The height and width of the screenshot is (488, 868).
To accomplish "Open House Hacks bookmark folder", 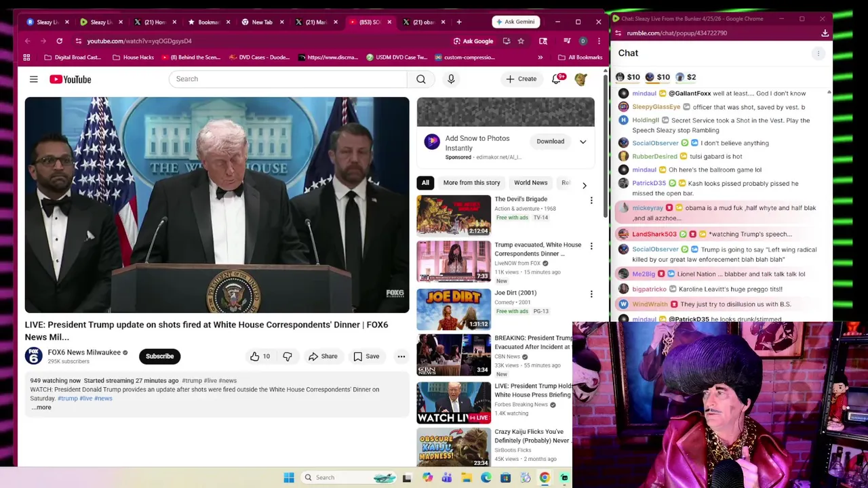I will [133, 58].
